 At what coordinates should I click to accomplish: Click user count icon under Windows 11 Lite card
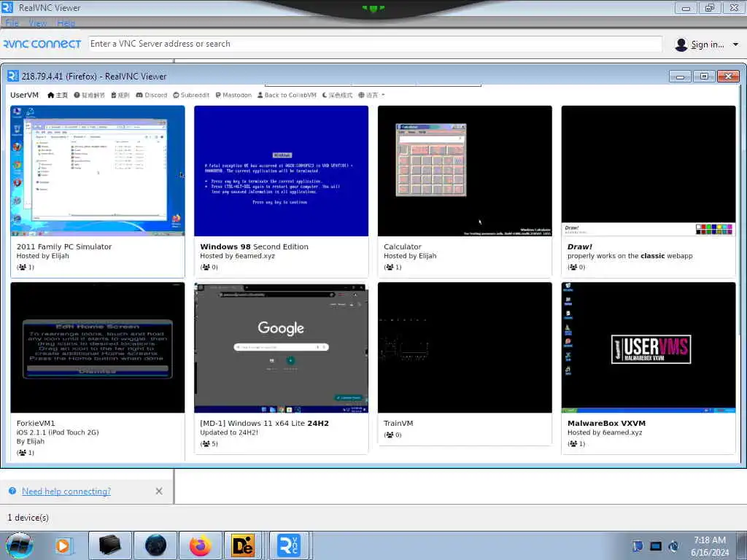pos(206,444)
